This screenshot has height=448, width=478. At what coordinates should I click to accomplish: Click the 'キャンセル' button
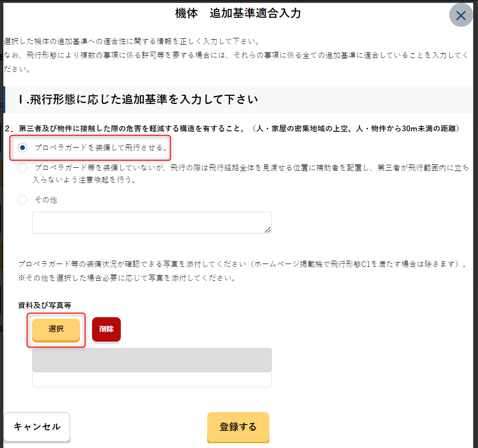tap(37, 426)
